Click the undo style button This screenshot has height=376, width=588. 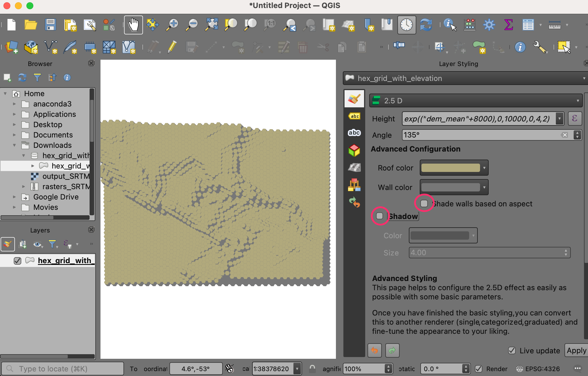pos(375,350)
